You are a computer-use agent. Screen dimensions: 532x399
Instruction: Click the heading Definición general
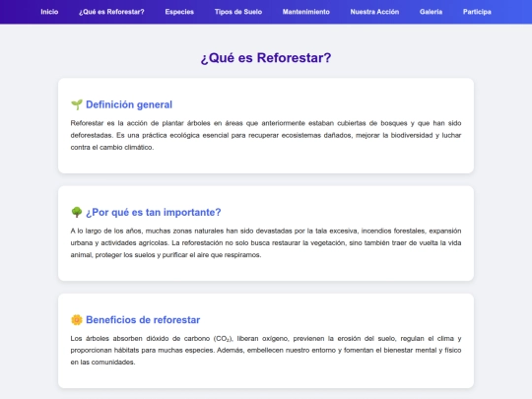coord(129,104)
